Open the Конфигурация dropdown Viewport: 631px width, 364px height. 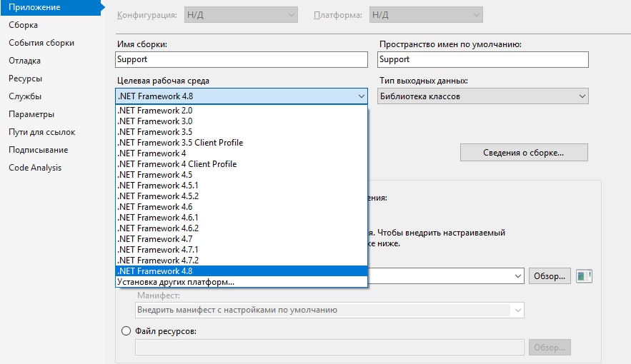point(241,15)
